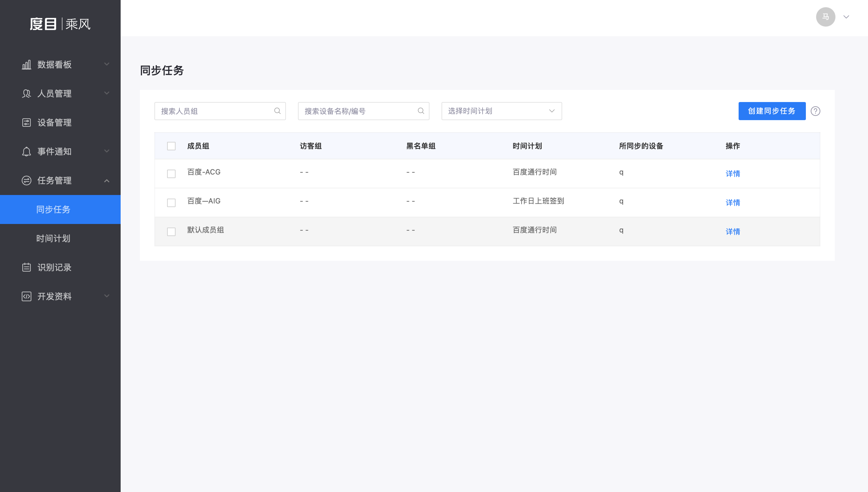The width and height of the screenshot is (868, 492).
Task: Click the 百度—AIG cell
Action: pyautogui.click(x=204, y=201)
